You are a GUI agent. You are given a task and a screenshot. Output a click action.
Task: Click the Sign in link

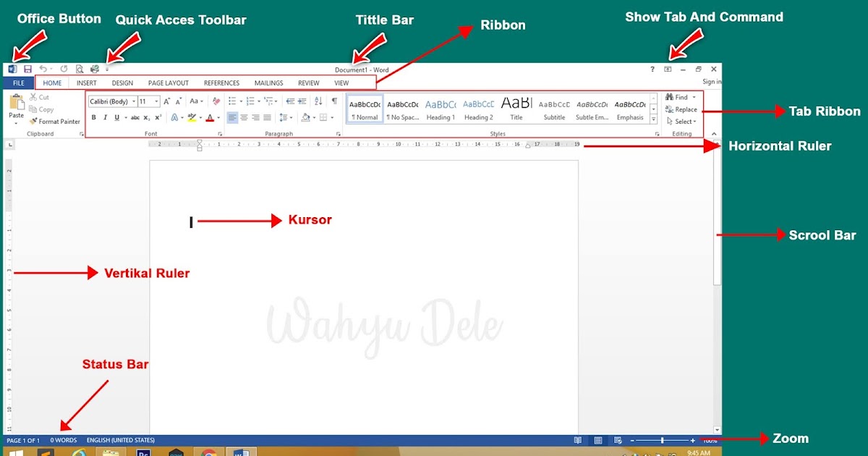(x=711, y=81)
